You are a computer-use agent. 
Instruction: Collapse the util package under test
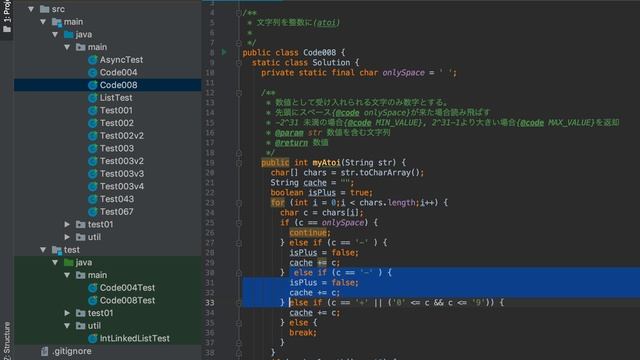[x=67, y=325]
